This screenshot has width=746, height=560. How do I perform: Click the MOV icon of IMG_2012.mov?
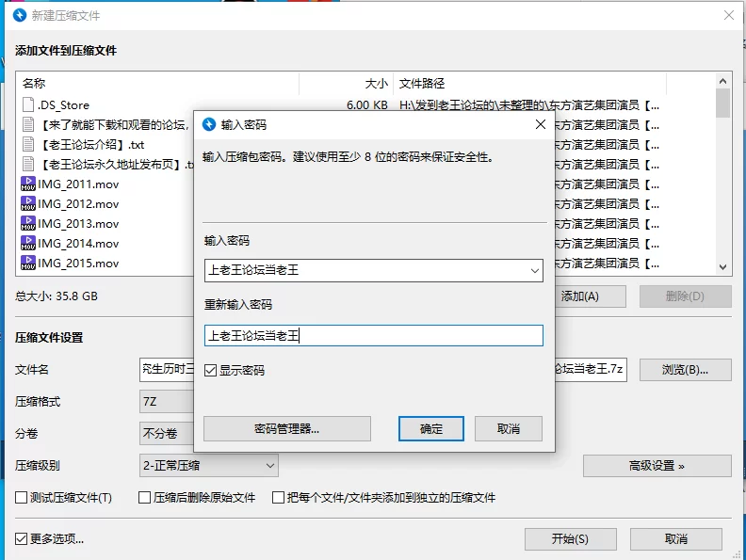point(28,203)
